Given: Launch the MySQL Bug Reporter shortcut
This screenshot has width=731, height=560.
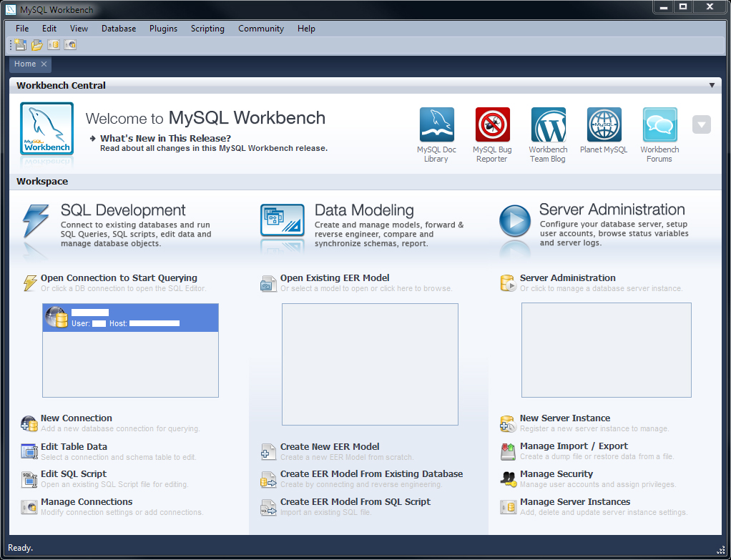Looking at the screenshot, I should [x=492, y=124].
